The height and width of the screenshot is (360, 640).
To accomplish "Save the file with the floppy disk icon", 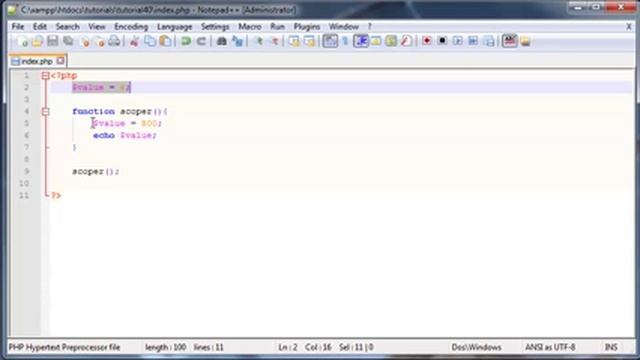I will coord(53,41).
